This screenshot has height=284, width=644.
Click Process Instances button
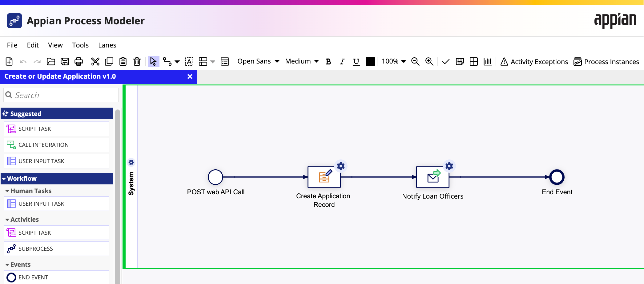(606, 62)
